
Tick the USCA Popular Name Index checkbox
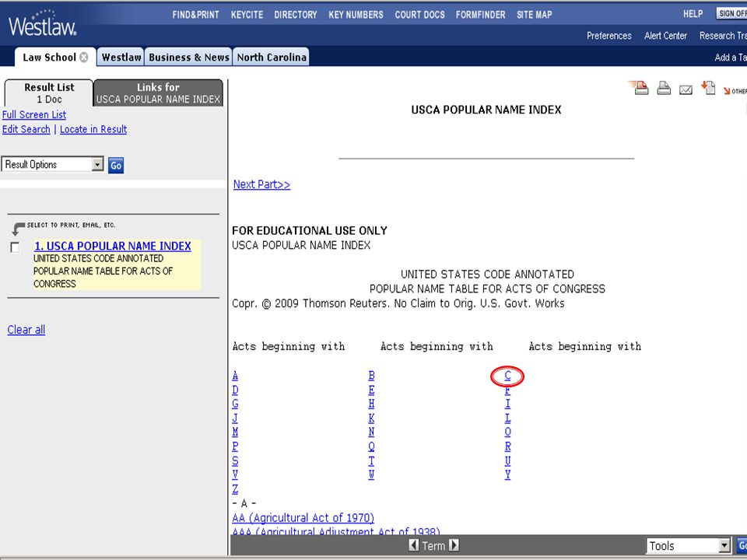(x=15, y=247)
